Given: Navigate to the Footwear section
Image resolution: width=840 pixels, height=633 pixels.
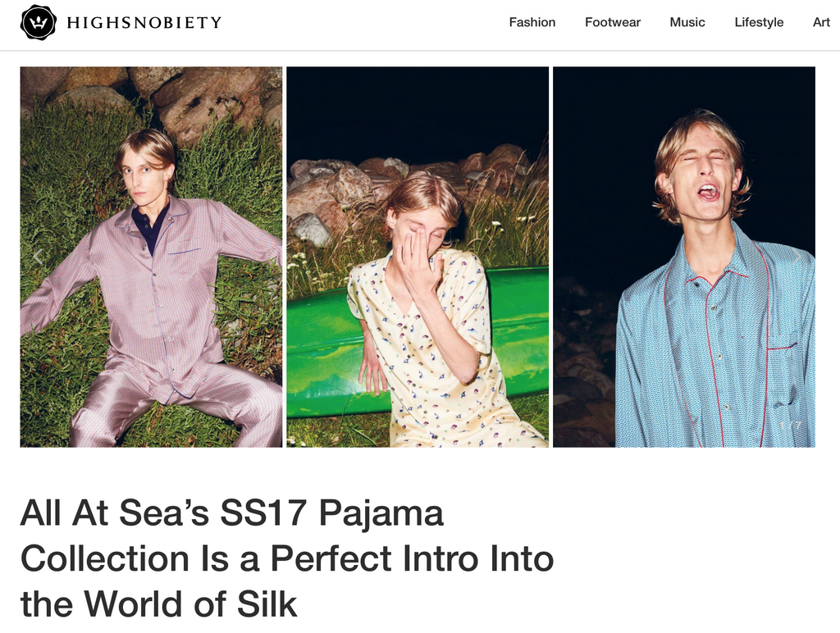Looking at the screenshot, I should (612, 22).
